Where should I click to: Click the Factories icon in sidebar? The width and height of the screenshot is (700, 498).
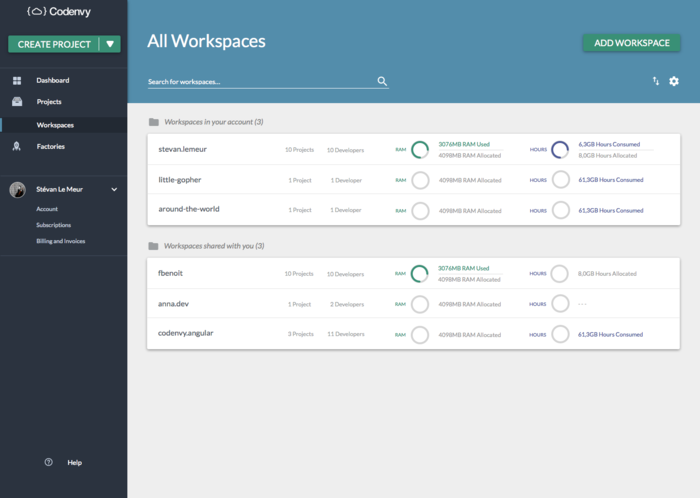pos(17,146)
